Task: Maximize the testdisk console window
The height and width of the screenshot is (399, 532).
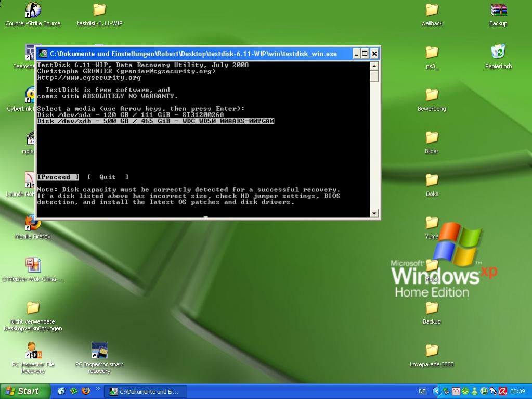Action: pyautogui.click(x=365, y=54)
